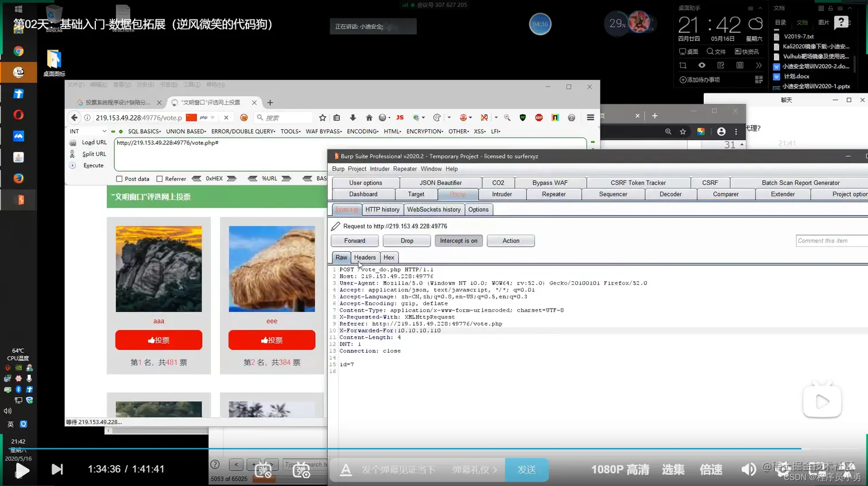The width and height of the screenshot is (868, 486).
Task: Open Firefox downloads arrow icon
Action: 352,118
